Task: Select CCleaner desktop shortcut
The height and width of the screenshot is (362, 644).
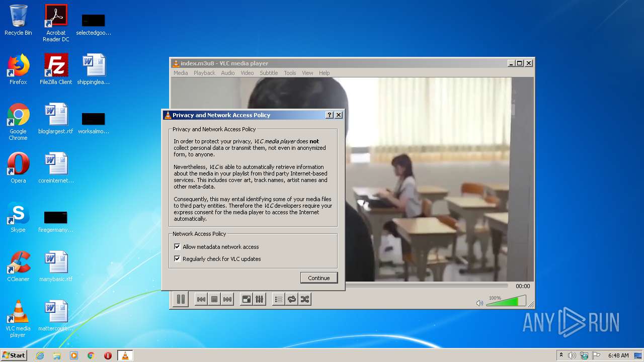Action: click(x=18, y=266)
